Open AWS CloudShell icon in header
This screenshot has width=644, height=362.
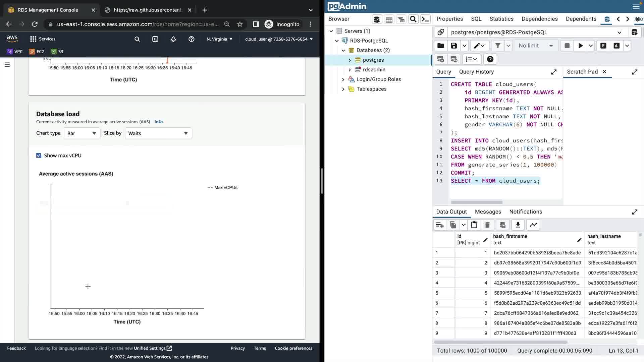(155, 39)
